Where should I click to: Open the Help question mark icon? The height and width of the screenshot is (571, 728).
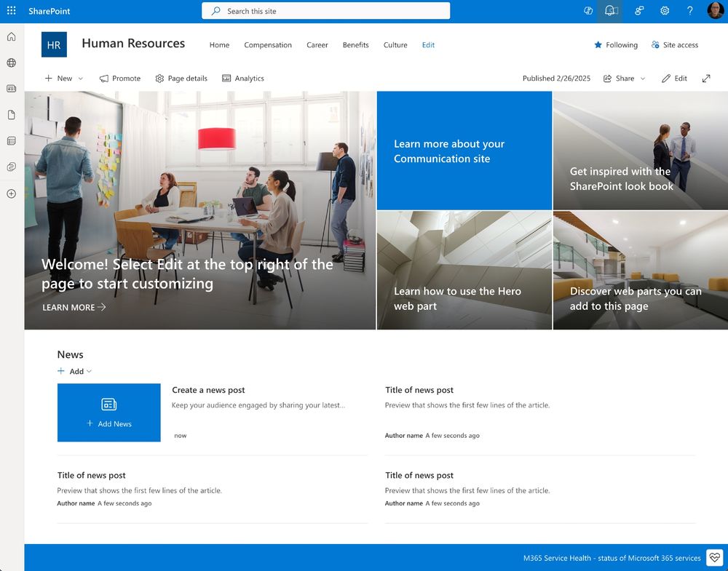pos(690,11)
